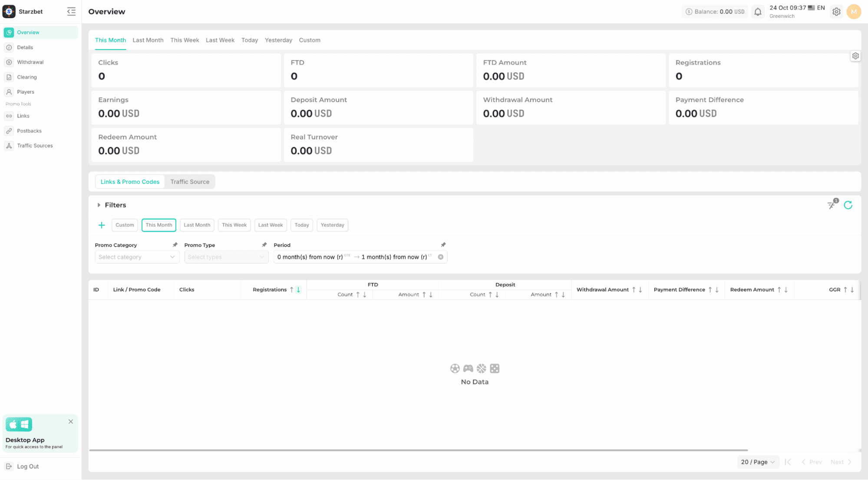
Task: Open Traffic Sources in sidebar
Action: pyautogui.click(x=41, y=146)
